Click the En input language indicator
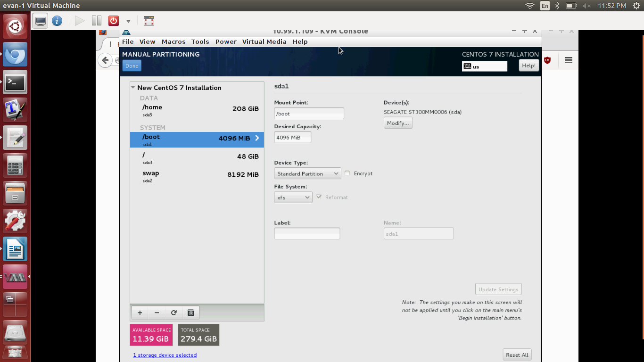The height and width of the screenshot is (362, 644). tap(545, 6)
